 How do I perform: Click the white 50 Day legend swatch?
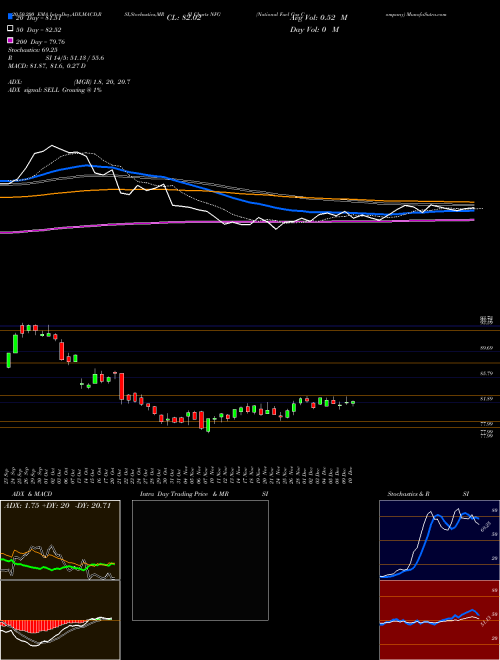(10, 29)
